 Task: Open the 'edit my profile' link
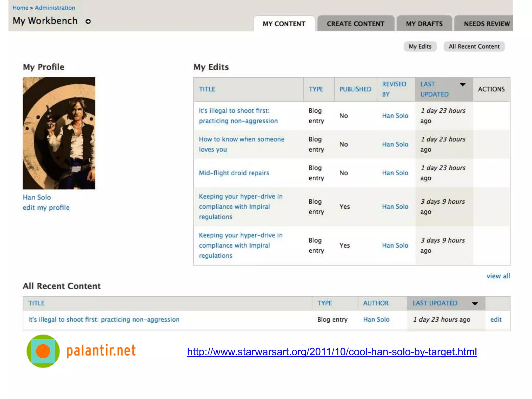46,208
